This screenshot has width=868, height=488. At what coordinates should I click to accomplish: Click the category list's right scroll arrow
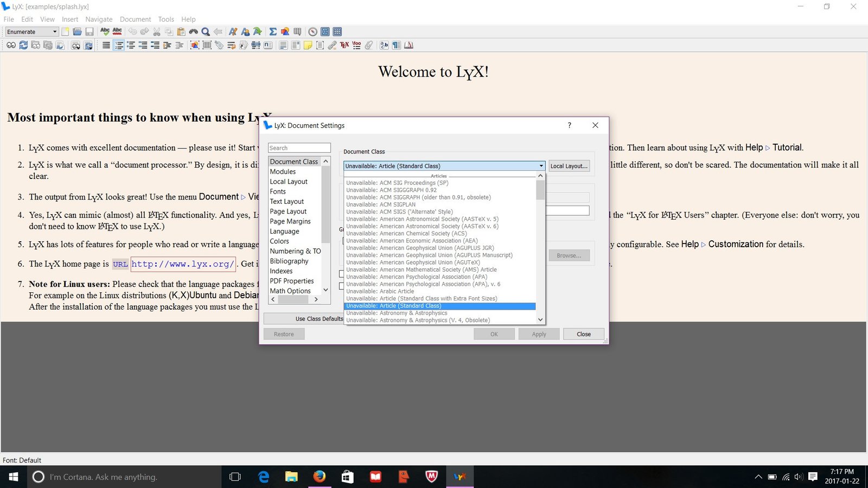pos(316,299)
